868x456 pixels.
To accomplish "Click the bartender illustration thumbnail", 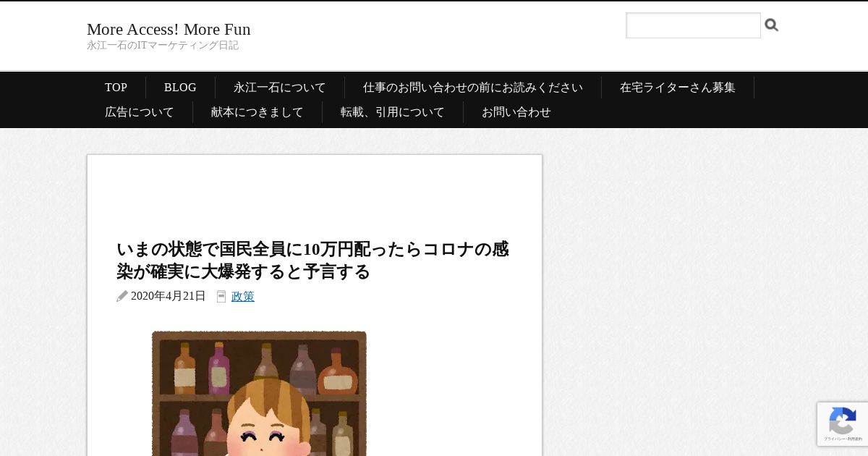I will [x=259, y=393].
